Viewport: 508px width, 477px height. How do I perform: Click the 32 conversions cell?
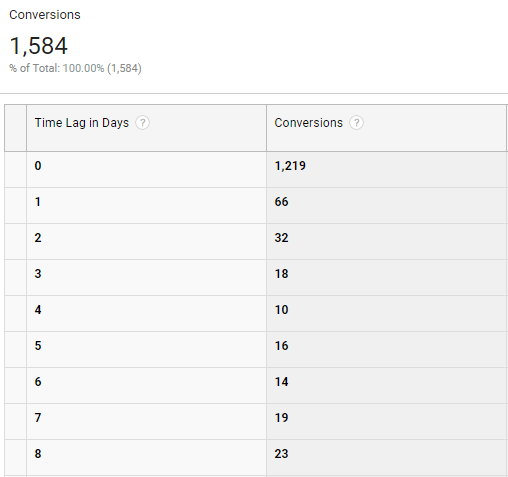(x=387, y=241)
